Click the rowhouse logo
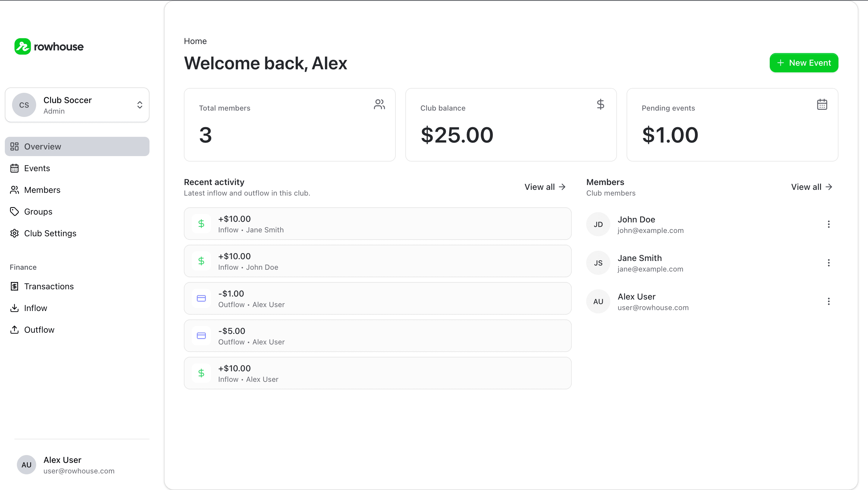The width and height of the screenshot is (868, 490). (49, 46)
